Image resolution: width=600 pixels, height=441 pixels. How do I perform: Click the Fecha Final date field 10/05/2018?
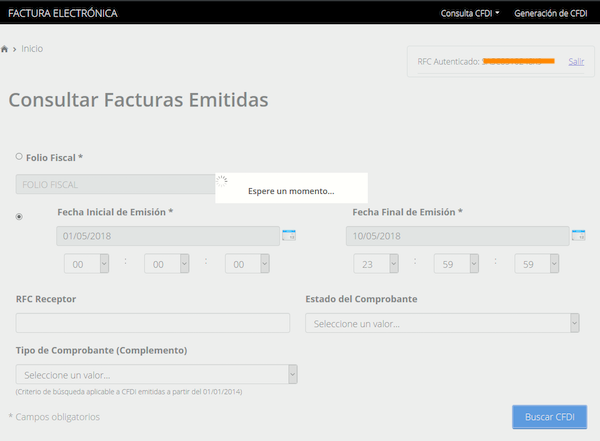tap(458, 236)
